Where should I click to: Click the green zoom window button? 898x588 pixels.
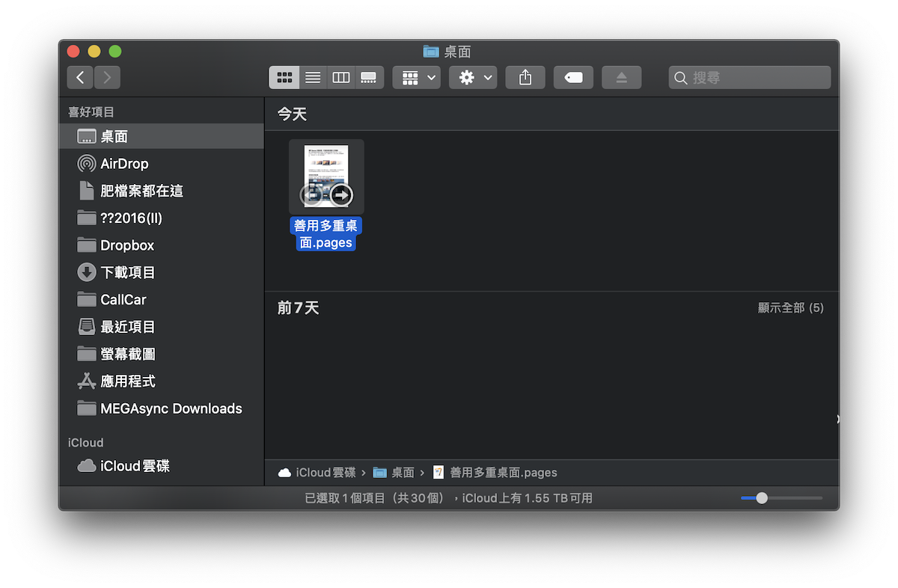click(115, 52)
